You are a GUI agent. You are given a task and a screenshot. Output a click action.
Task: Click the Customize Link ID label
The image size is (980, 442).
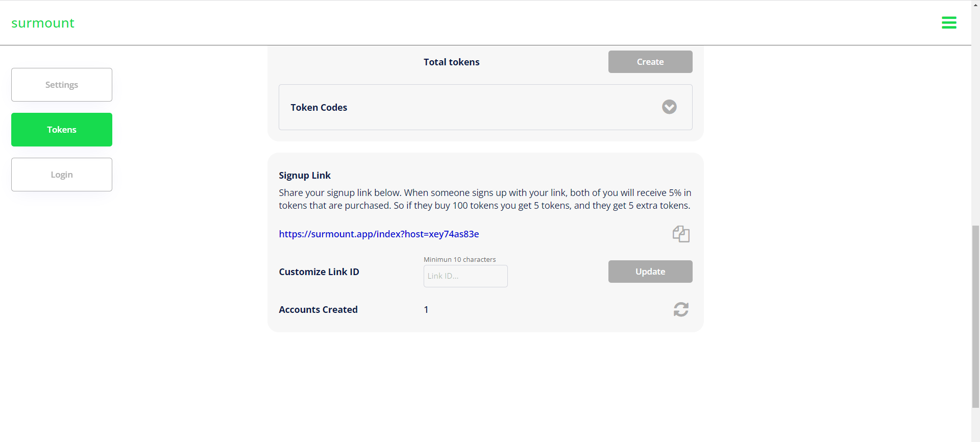click(319, 272)
